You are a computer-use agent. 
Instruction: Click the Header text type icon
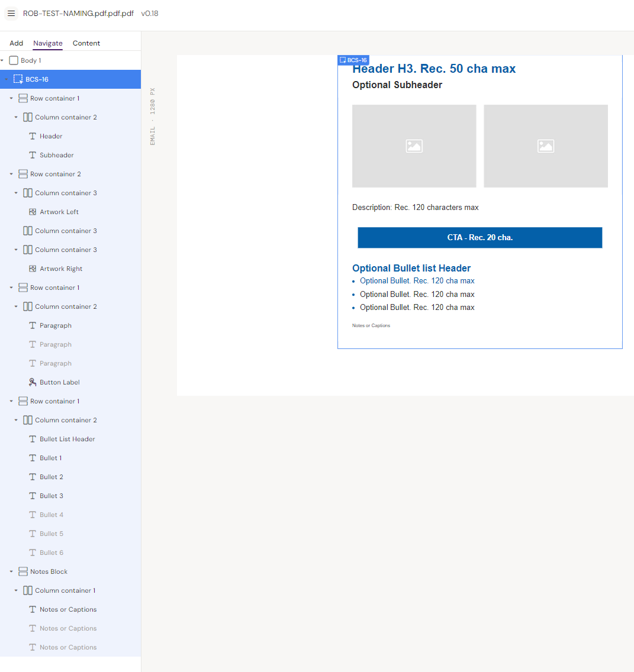click(33, 136)
